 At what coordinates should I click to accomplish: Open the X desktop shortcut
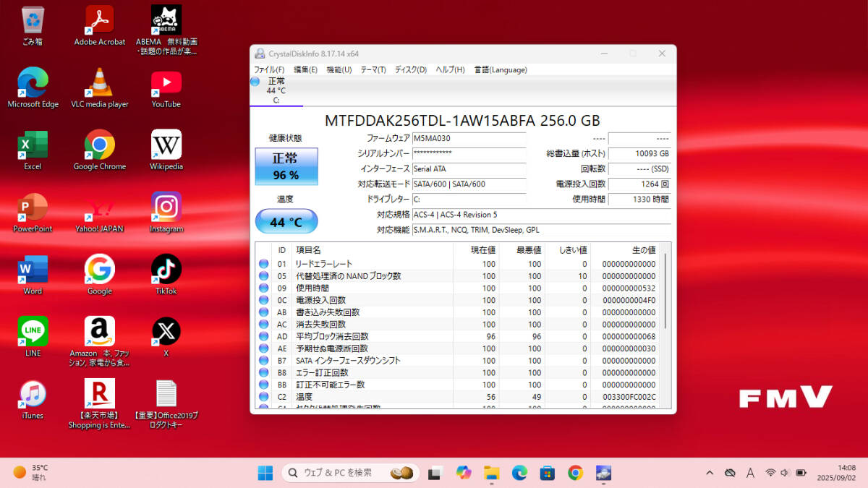point(166,337)
